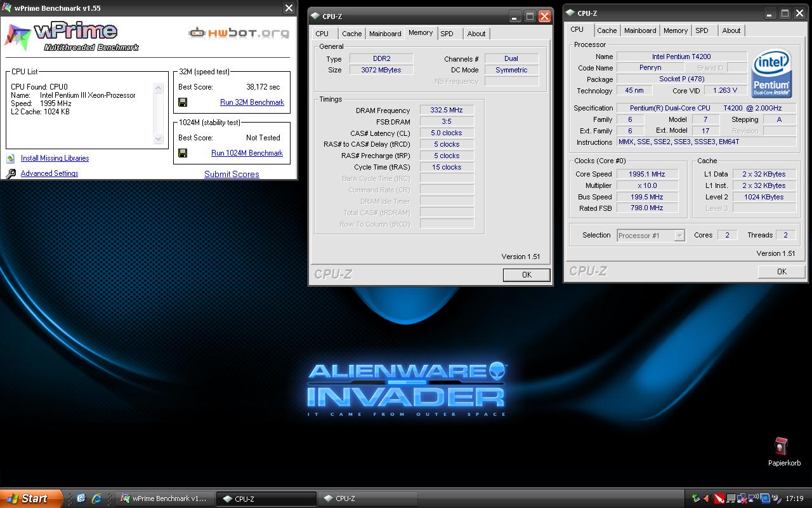Select the second CPU-Z taskbar button
Image resolution: width=812 pixels, height=508 pixels.
click(367, 498)
